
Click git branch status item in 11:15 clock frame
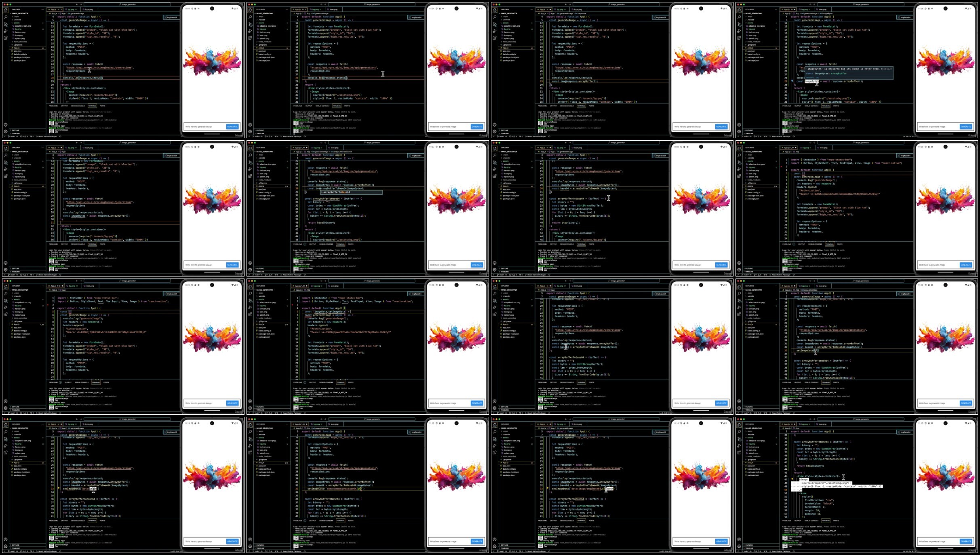pyautogui.click(x=745, y=551)
